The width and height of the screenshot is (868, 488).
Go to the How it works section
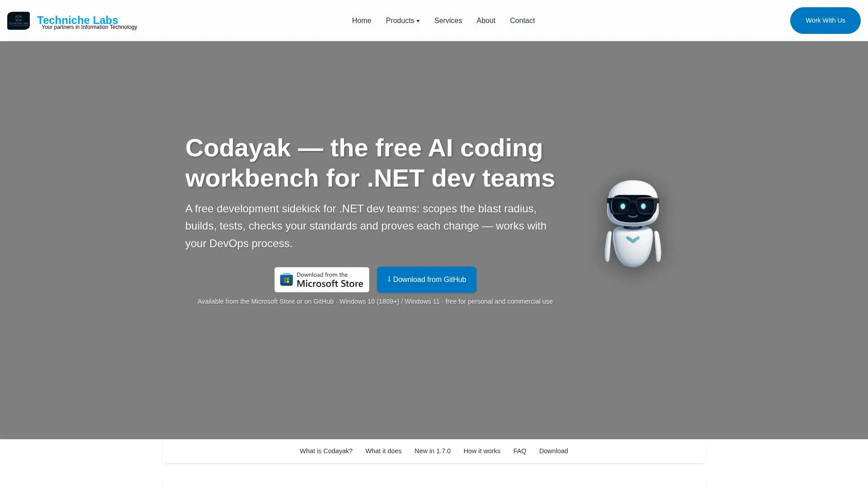tap(481, 451)
